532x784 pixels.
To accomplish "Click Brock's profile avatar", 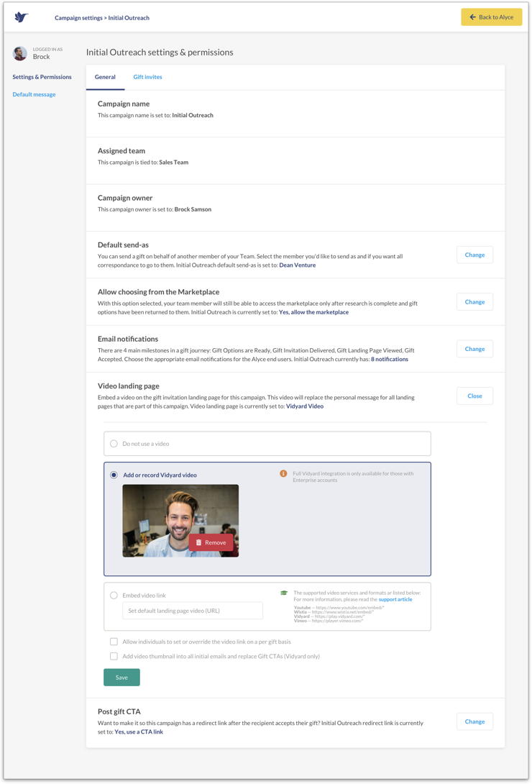I will coord(20,53).
